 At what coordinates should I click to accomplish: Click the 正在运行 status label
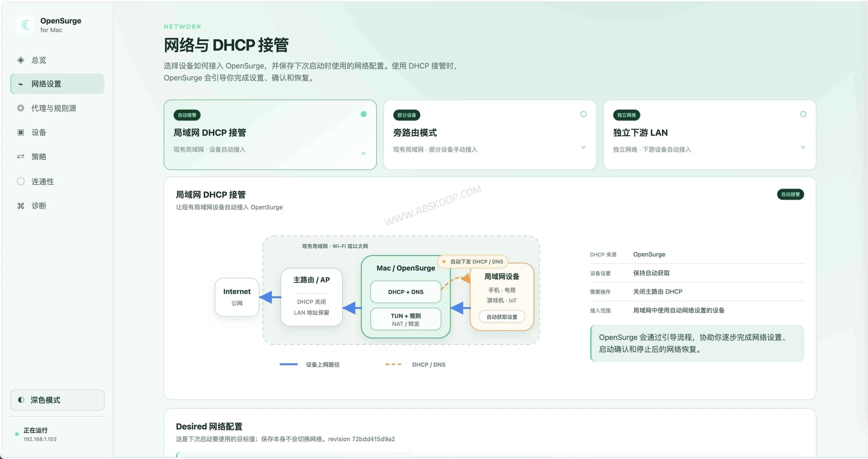coord(35,430)
